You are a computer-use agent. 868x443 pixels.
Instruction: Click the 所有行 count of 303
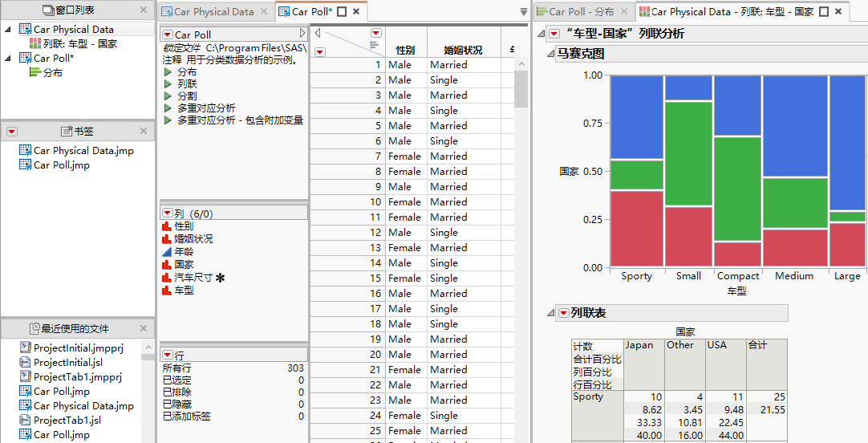point(295,368)
